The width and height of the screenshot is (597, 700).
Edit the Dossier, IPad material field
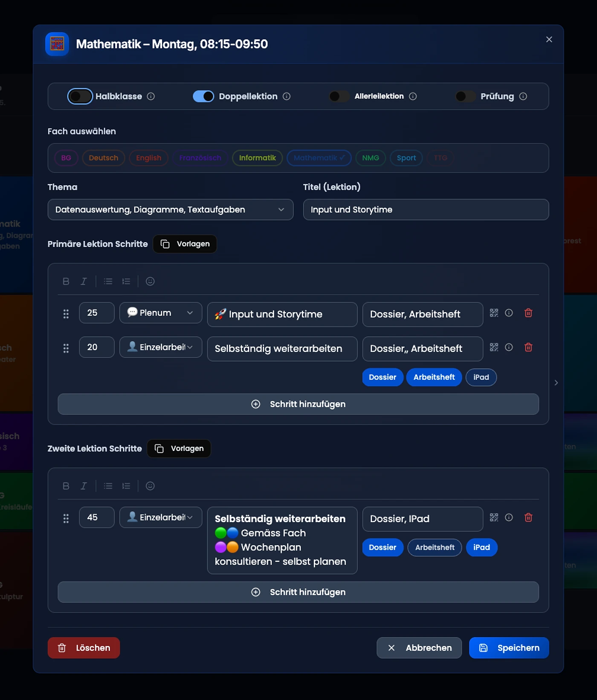(423, 519)
